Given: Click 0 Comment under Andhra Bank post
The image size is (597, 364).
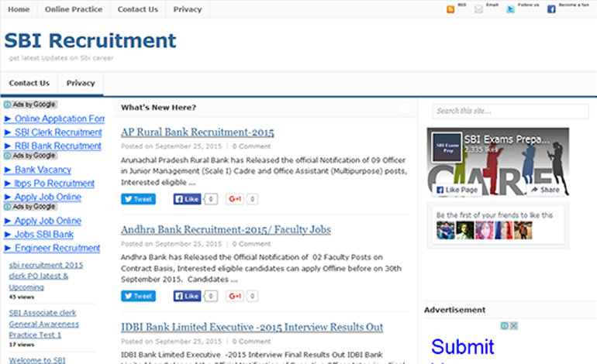Looking at the screenshot, I should point(251,244).
